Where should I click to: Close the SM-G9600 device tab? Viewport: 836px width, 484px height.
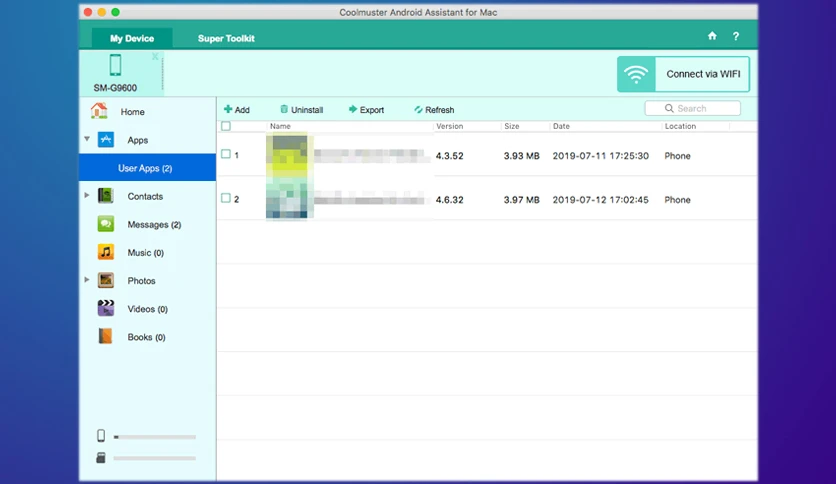[155, 56]
